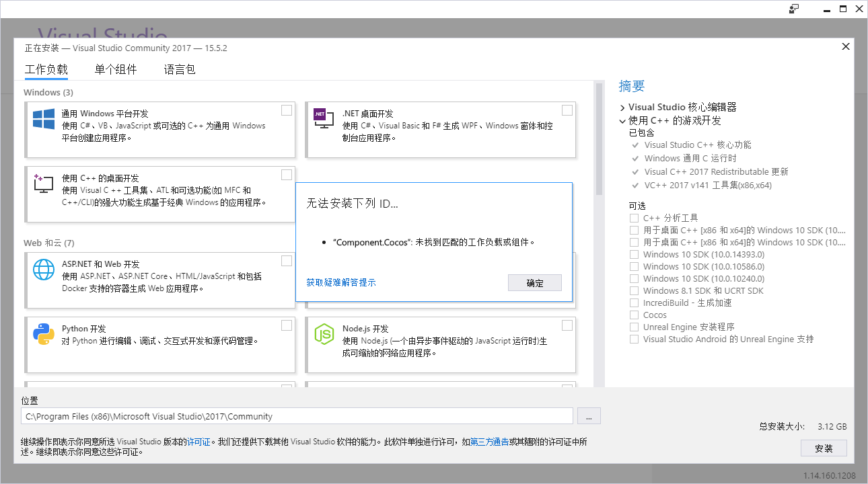Click Windows 通用 C 运行时 in included list
Viewport: 868px width, 484px height.
coord(689,158)
